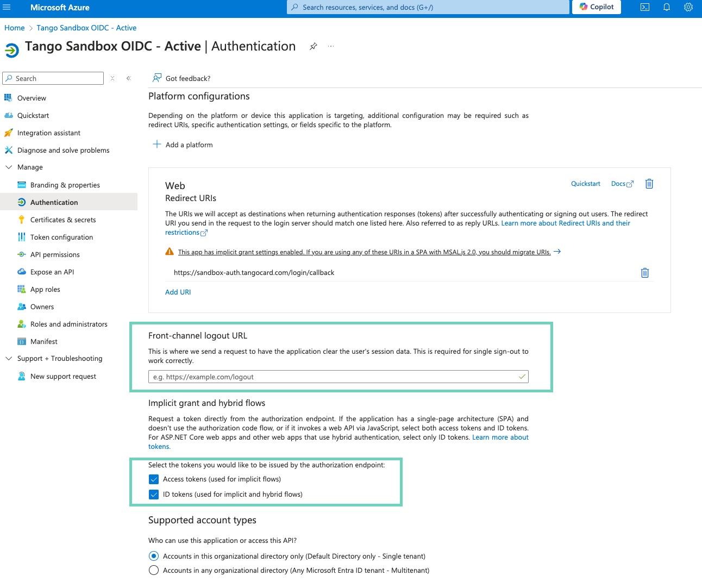
Task: Click the Microsoft Azure brand label
Action: [60, 7]
